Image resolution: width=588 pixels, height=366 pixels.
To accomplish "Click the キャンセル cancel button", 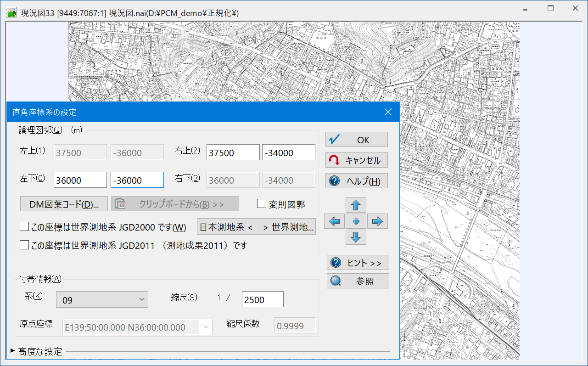I will pyautogui.click(x=356, y=160).
